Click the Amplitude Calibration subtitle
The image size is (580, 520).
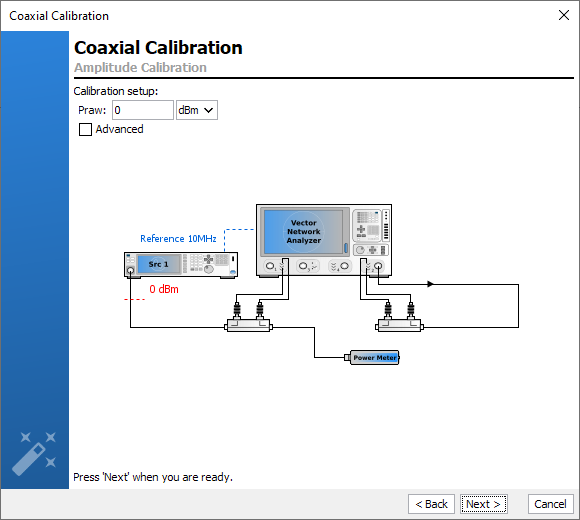pyautogui.click(x=140, y=68)
